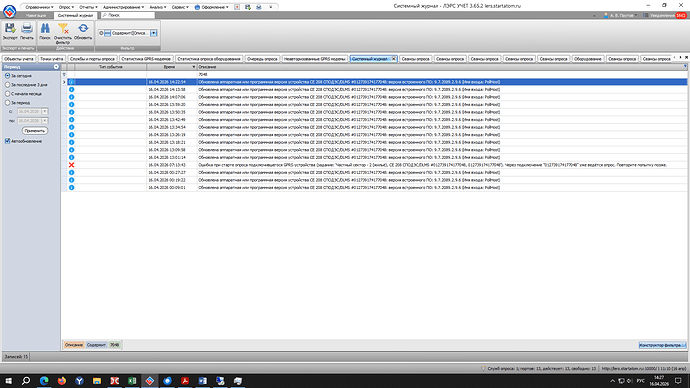This screenshot has height=388, width=690.
Task: Open the 'с' start date dropdown
Action: click(44, 111)
